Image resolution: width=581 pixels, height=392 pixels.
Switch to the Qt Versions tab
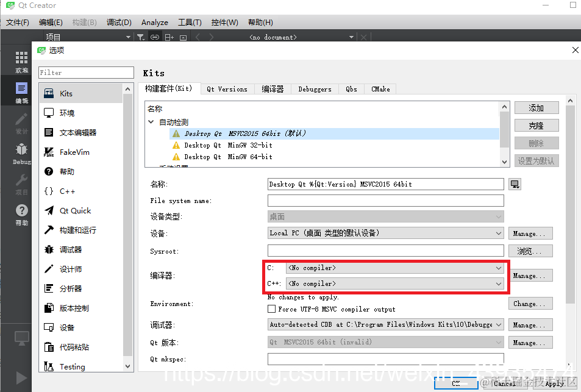click(227, 89)
